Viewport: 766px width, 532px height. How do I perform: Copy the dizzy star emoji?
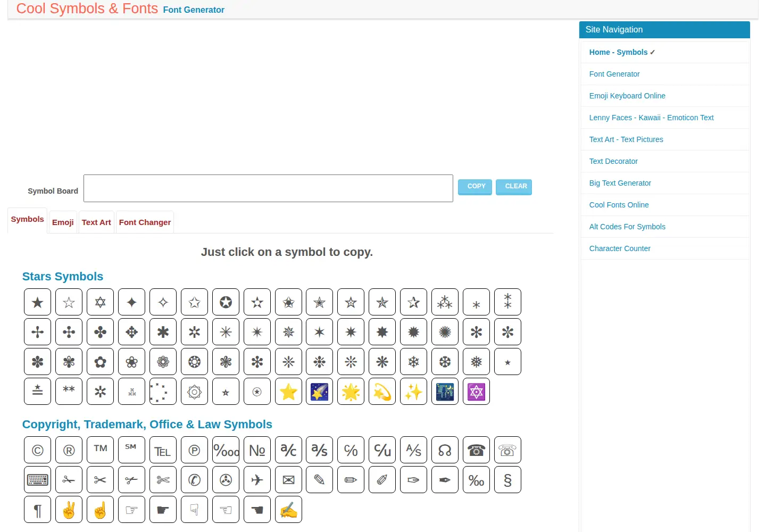tap(382, 392)
